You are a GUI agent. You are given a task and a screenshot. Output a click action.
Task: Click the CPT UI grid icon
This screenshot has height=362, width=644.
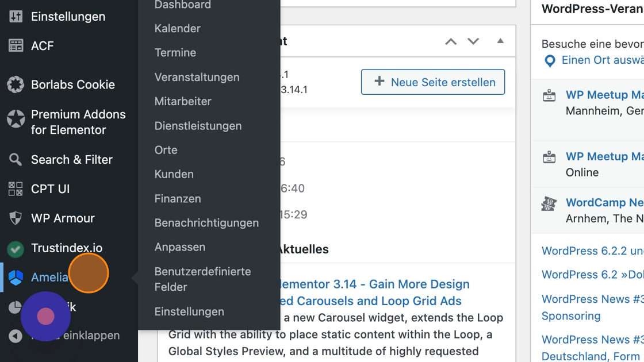tap(16, 189)
